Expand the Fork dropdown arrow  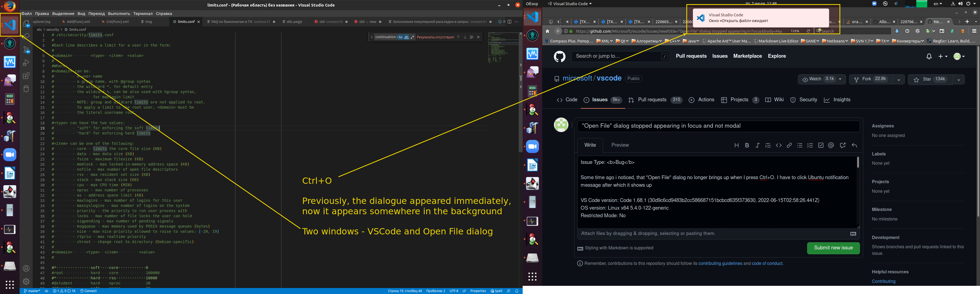coord(899,79)
